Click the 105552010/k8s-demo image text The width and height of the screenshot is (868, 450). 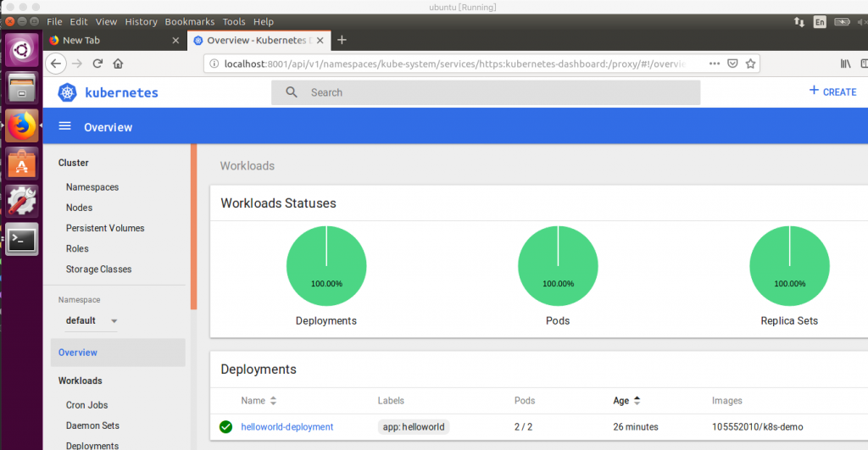[757, 427]
